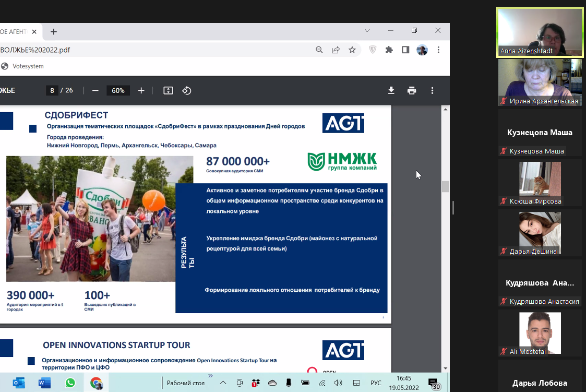Click the microphone tray icon
Viewport: 586px width, 392px height.
[x=289, y=383]
